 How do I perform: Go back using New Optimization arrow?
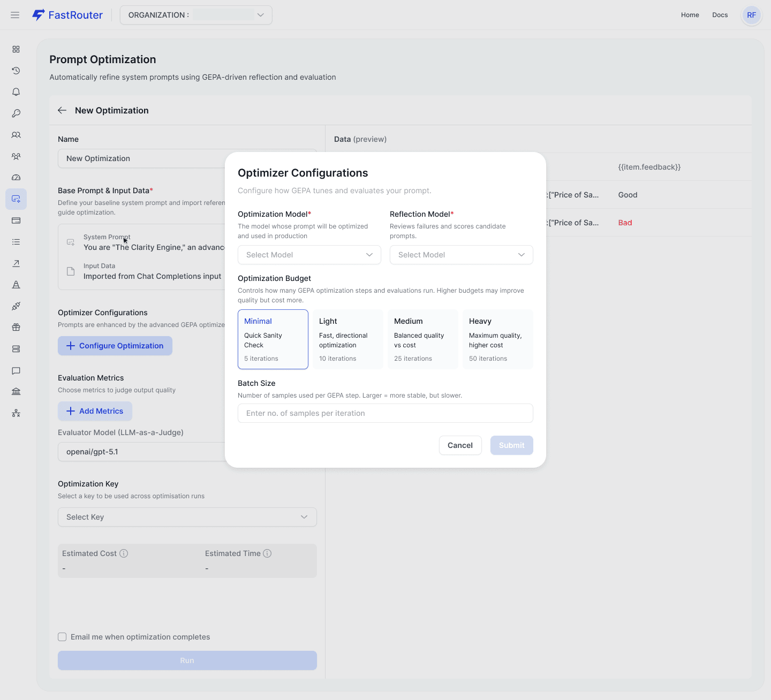62,110
